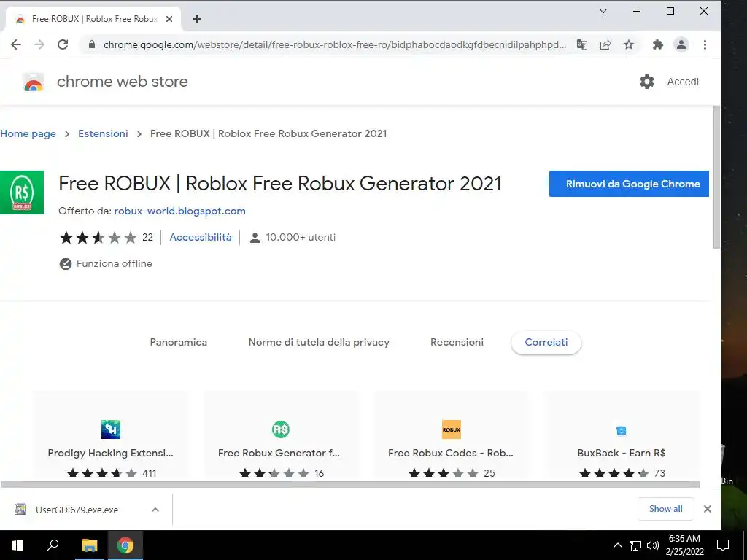
Task: Open the BuxBack card icon
Action: pyautogui.click(x=622, y=431)
